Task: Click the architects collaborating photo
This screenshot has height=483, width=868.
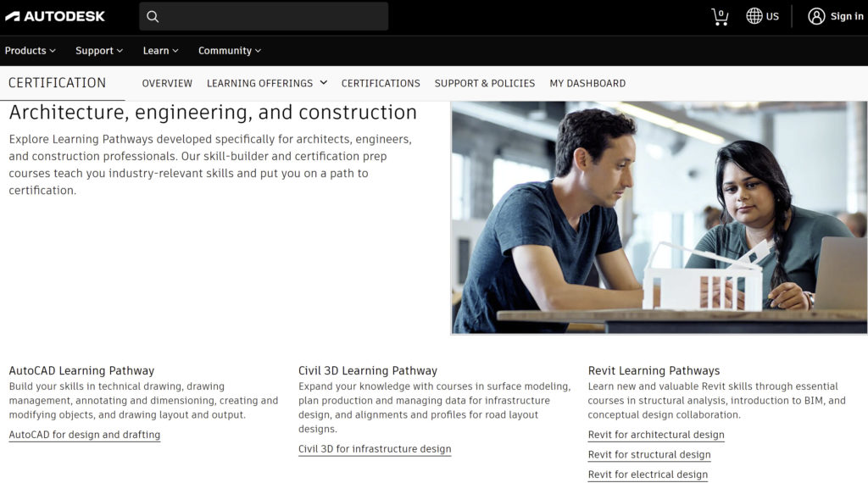Action: click(659, 218)
